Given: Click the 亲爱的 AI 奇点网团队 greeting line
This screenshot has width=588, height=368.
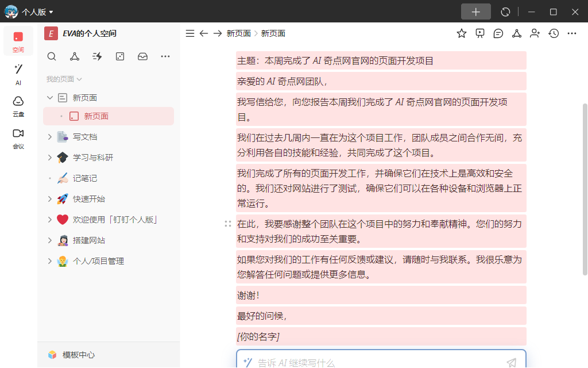Looking at the screenshot, I should click(x=283, y=82).
